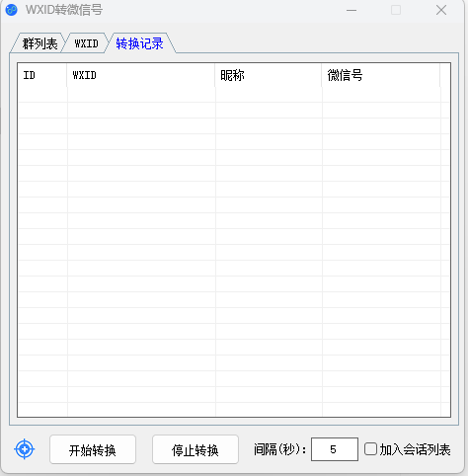Open the WXID tab
The image size is (468, 476).
(x=86, y=43)
